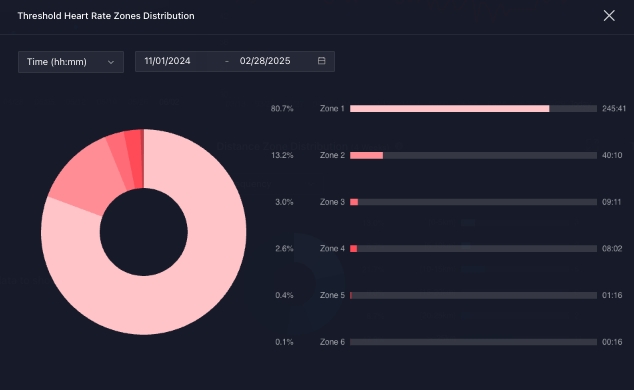Expand the Time (hh:mm) dropdown
Image resolution: width=634 pixels, height=390 pixels.
click(x=71, y=62)
